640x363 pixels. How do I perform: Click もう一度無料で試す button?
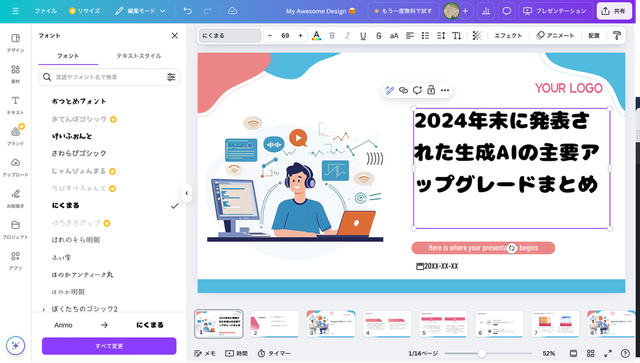(x=403, y=11)
